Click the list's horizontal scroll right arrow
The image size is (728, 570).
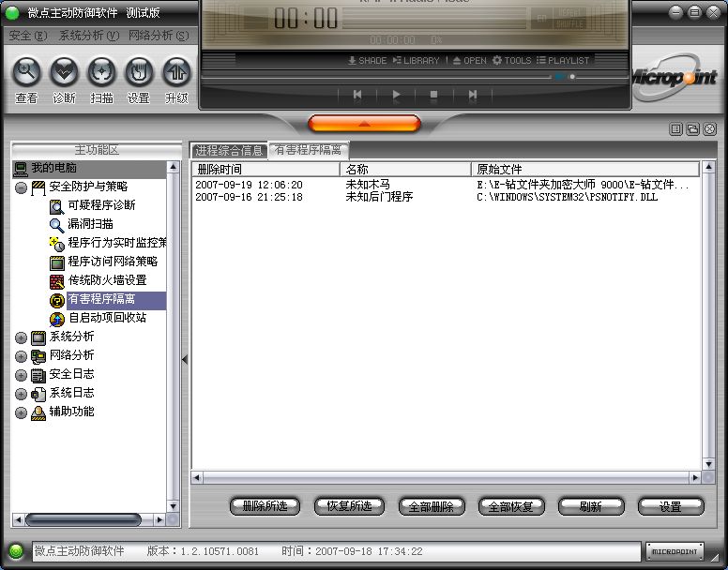coord(695,478)
